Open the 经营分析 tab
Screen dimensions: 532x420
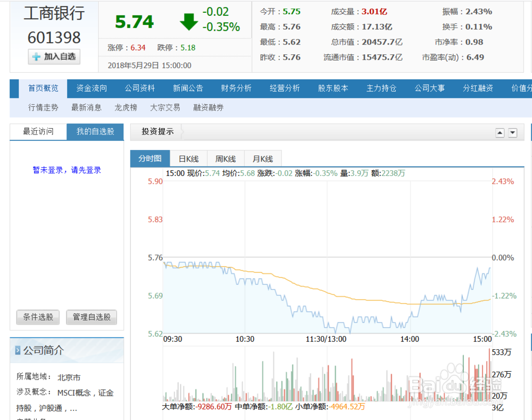[x=285, y=88]
